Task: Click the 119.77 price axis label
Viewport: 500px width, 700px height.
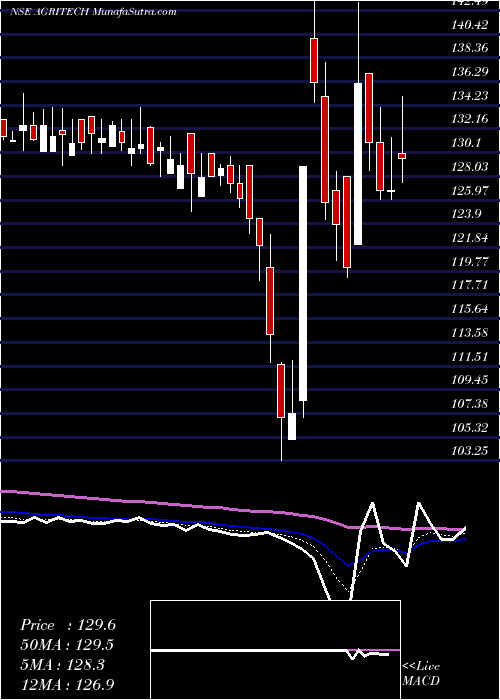Action: [470, 262]
